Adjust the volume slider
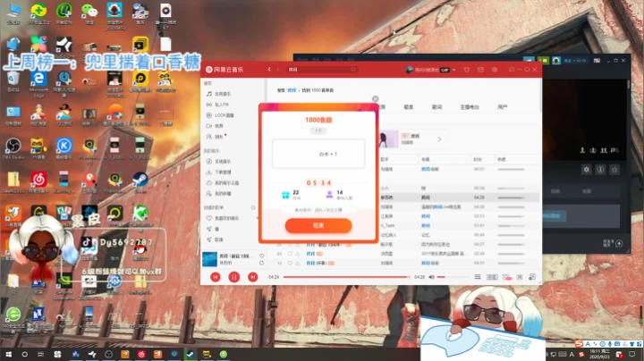The height and width of the screenshot is (361, 644). point(452,277)
